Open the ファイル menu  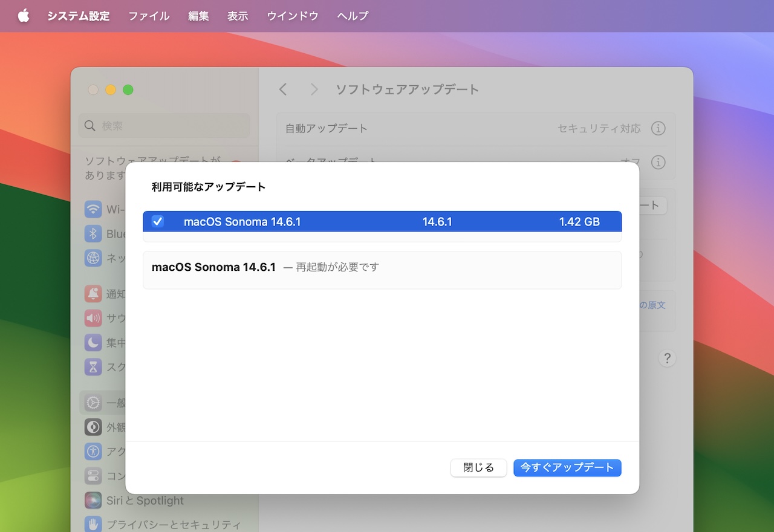pyautogui.click(x=149, y=16)
